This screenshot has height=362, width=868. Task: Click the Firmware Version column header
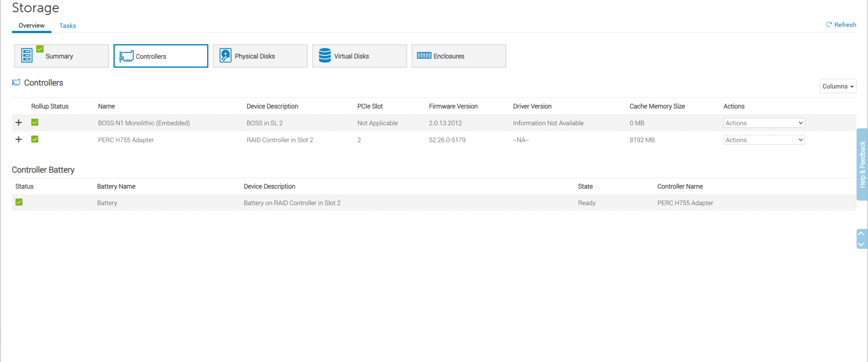[x=453, y=106]
